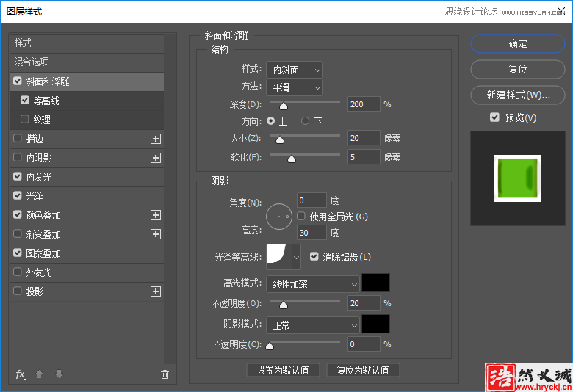Click the 软化 slider handle
Viewport: 573px width, 392px height.
[x=291, y=159]
